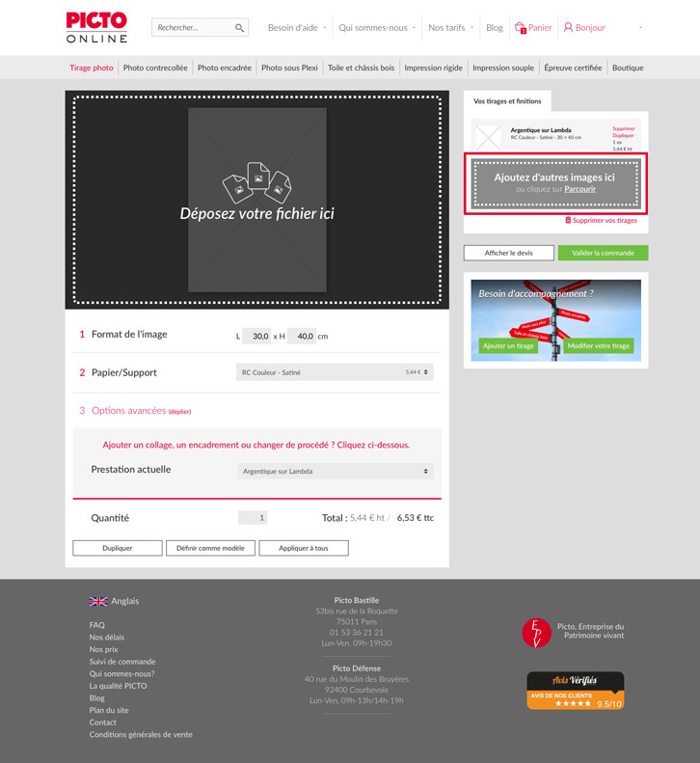This screenshot has width=700, height=763.
Task: Click the Picto Online logo
Action: pos(96,28)
